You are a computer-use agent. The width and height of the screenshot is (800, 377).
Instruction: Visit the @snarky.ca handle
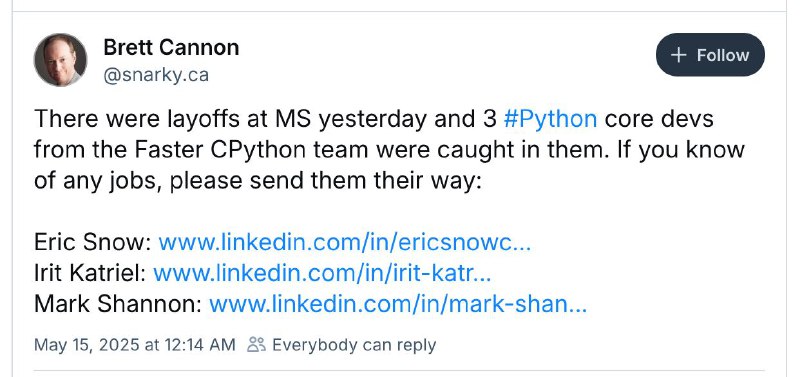(x=156, y=76)
